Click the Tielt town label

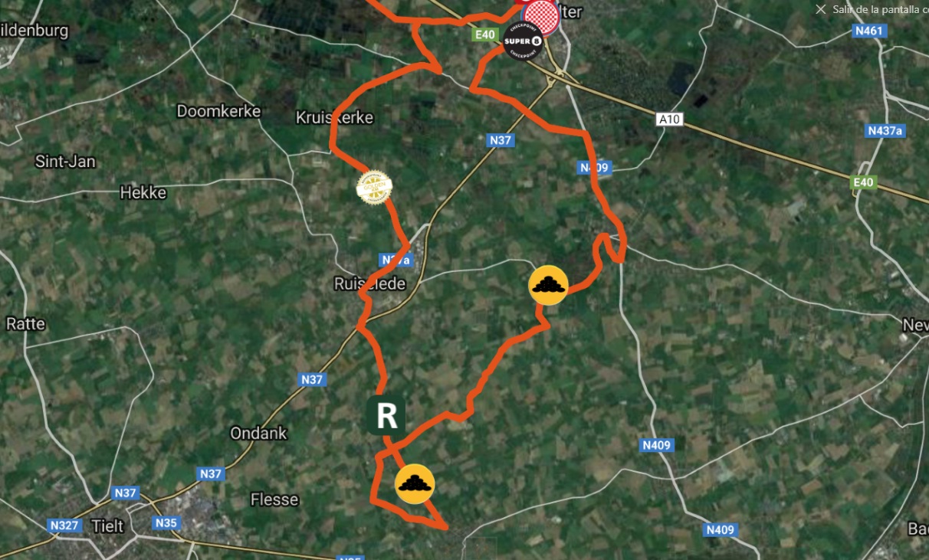[107, 526]
